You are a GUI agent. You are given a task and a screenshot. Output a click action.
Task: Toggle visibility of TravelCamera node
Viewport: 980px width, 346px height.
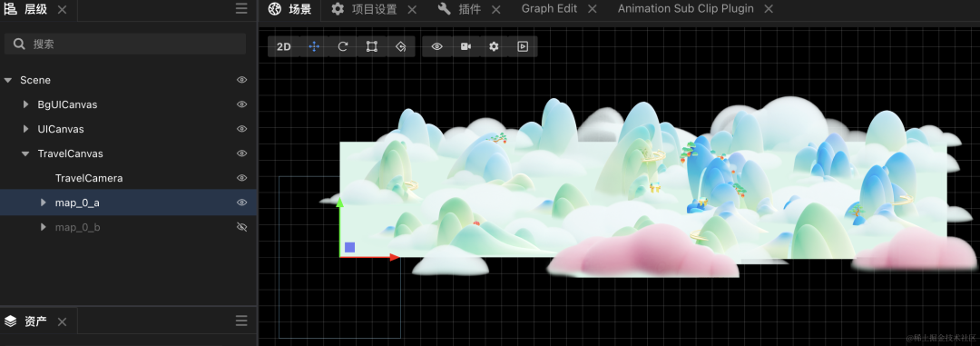[242, 178]
